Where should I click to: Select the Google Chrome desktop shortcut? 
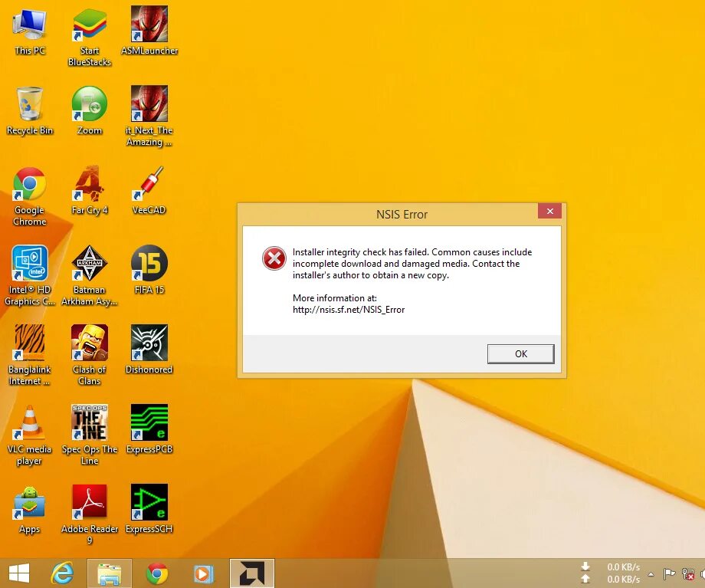(x=30, y=196)
